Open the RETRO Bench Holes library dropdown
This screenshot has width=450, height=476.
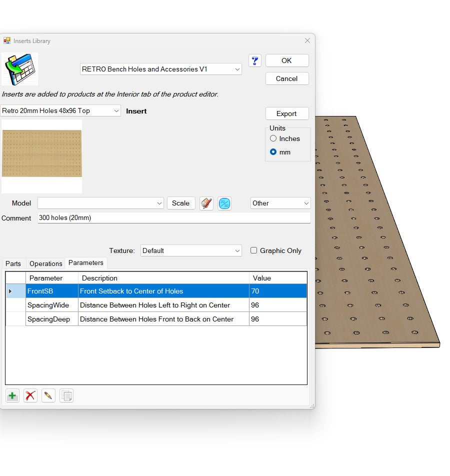click(x=161, y=69)
